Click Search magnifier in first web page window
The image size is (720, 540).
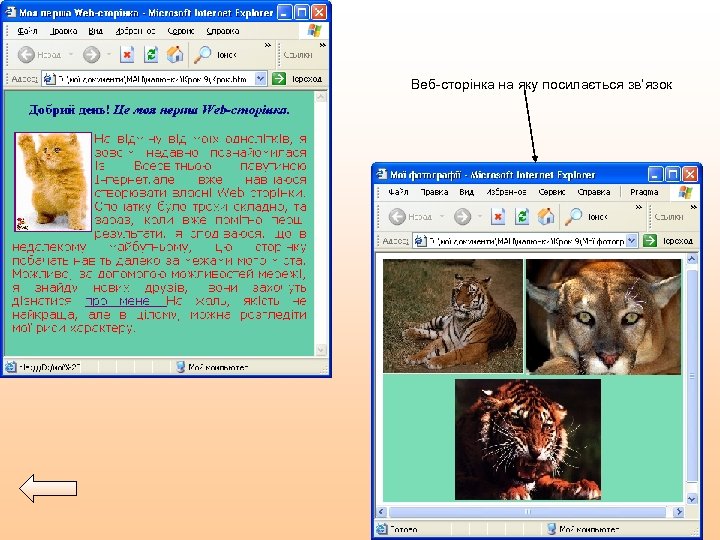202,55
